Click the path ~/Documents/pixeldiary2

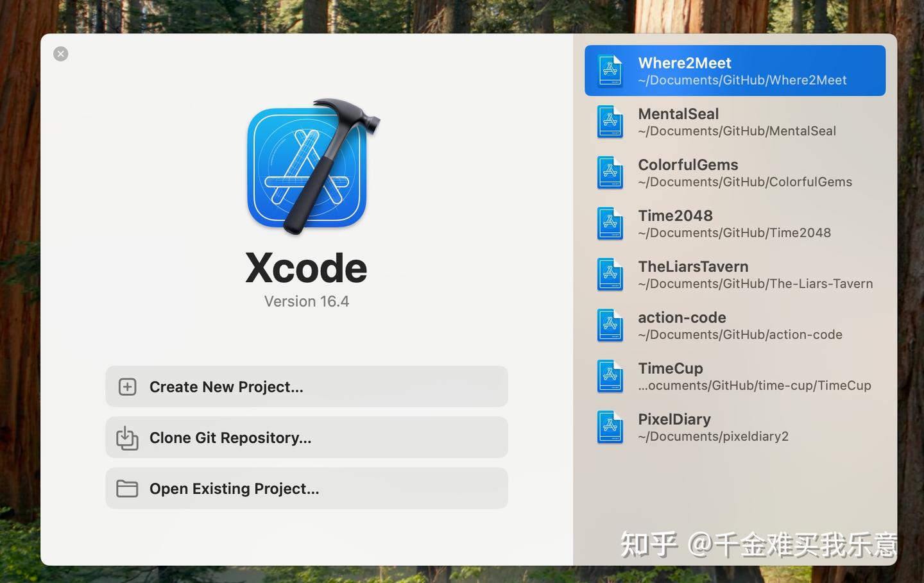point(714,436)
